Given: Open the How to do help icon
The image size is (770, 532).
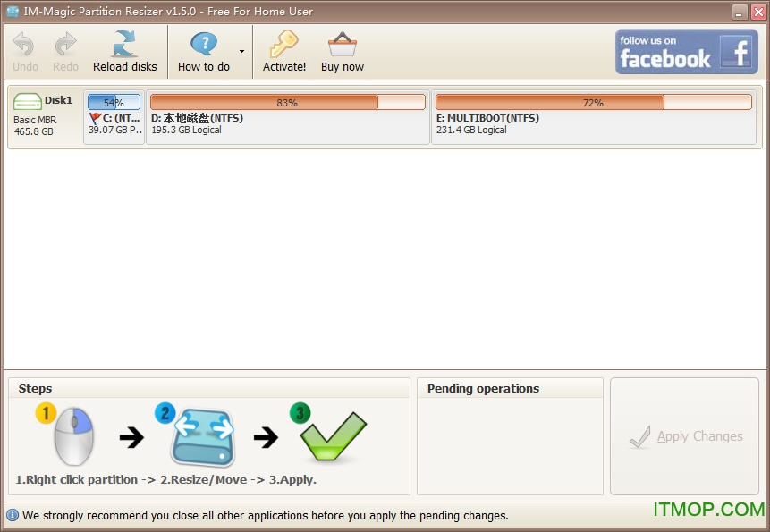Looking at the screenshot, I should (x=204, y=45).
